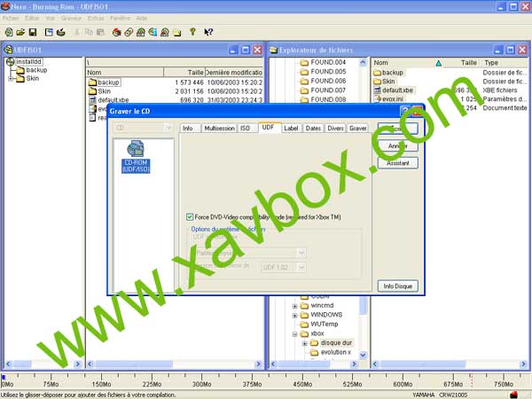The image size is (532, 399).
Task: Select backup folder in file explorer list
Action: pos(393,73)
